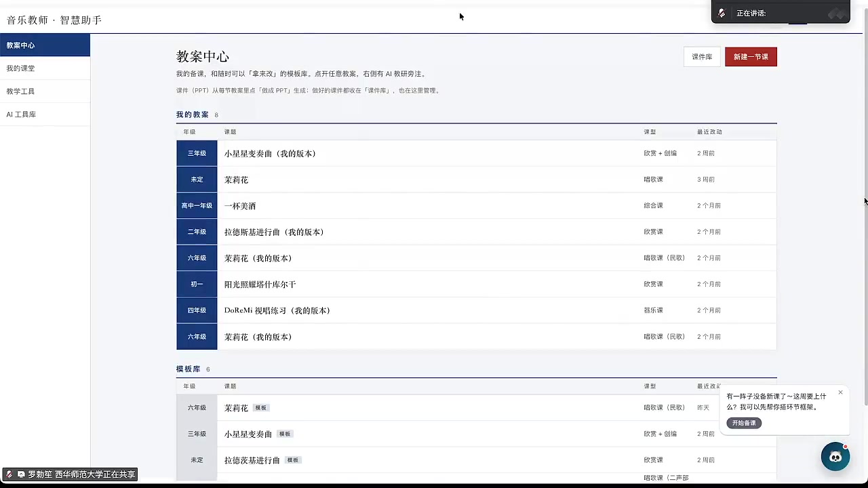Click the 模板 tag beside template 茉莉花
Screen dimensions: 868x488
pos(261,408)
